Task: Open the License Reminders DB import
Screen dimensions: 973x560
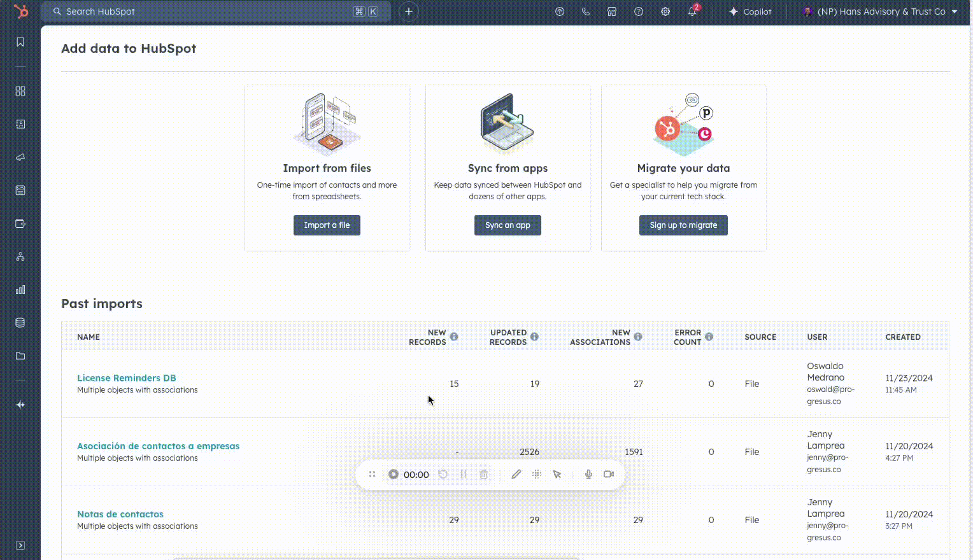Action: coord(126,378)
